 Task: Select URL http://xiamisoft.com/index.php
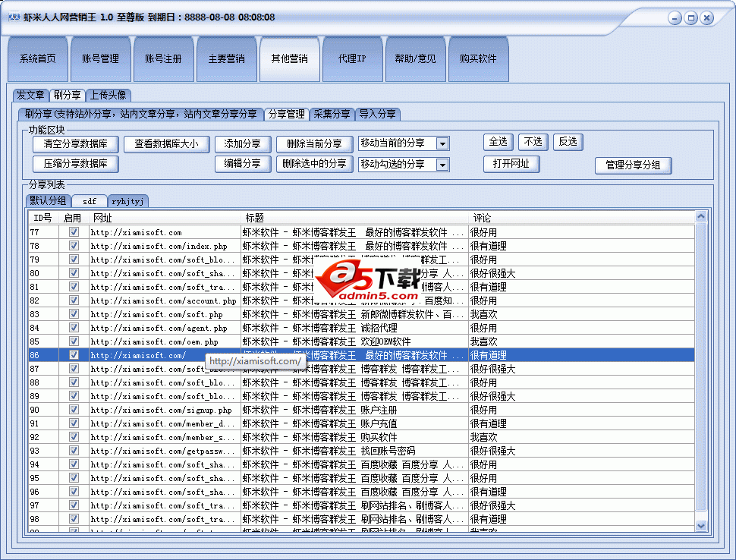tap(159, 246)
